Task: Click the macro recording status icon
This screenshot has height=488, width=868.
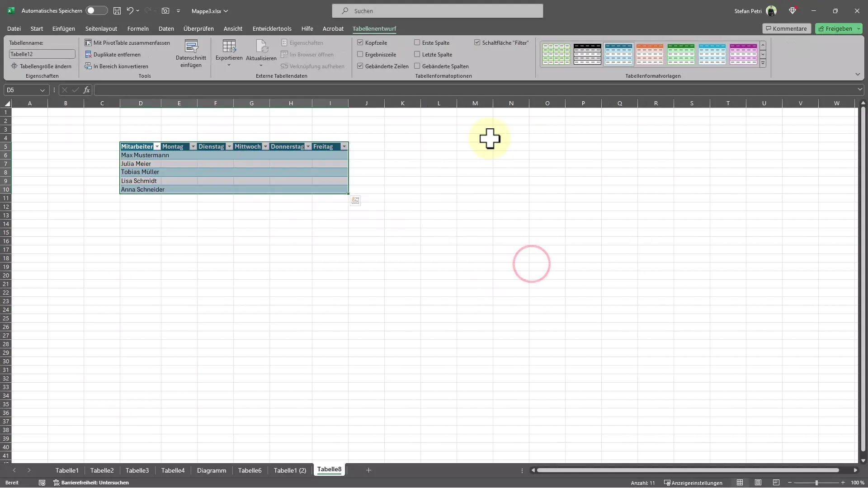Action: pos(42,483)
